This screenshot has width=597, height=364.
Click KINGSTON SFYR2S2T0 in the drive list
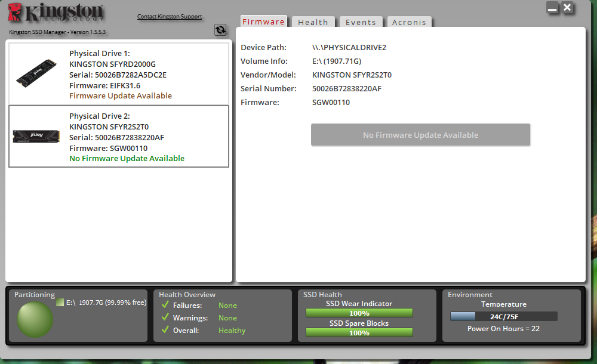coord(109,127)
